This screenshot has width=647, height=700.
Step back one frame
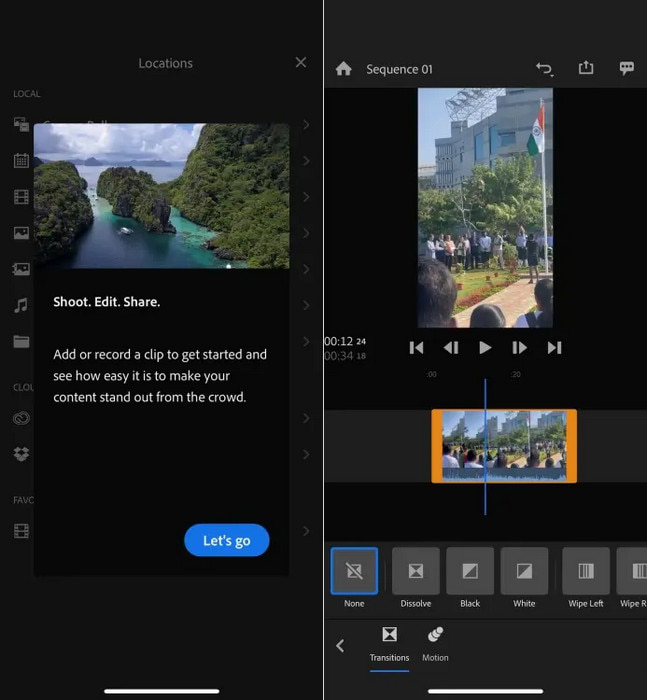451,347
